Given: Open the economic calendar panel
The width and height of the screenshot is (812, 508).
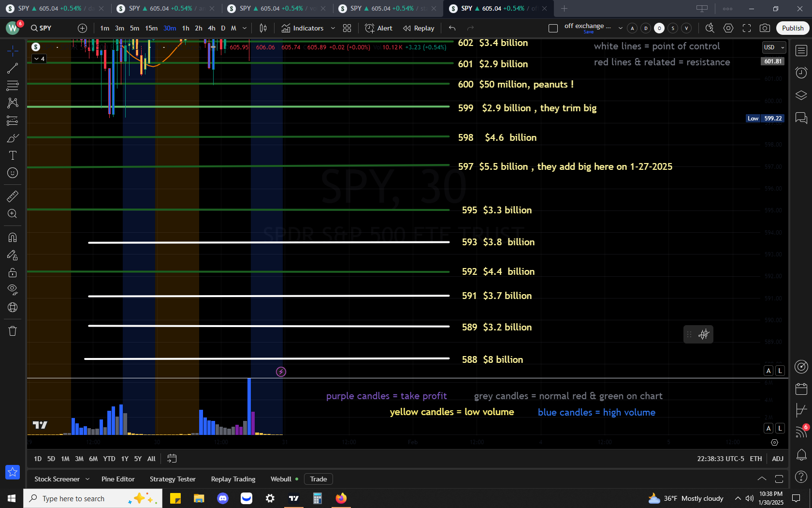Looking at the screenshot, I should [801, 388].
